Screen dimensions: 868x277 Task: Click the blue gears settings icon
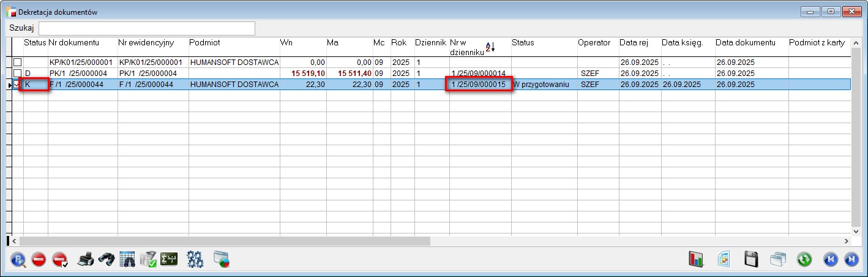195,259
